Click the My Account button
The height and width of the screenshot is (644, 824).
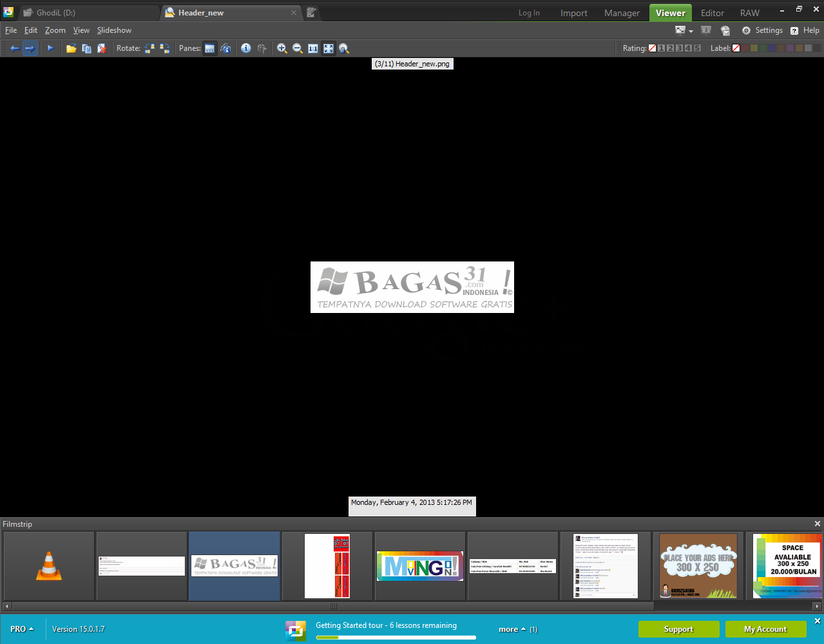click(x=765, y=629)
